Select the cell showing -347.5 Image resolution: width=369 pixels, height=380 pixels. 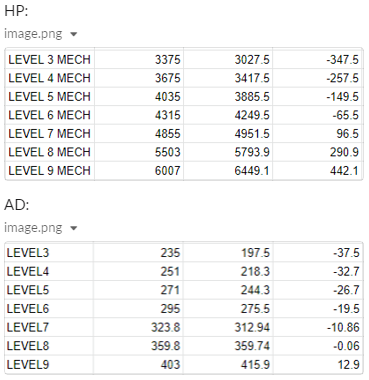pos(317,60)
